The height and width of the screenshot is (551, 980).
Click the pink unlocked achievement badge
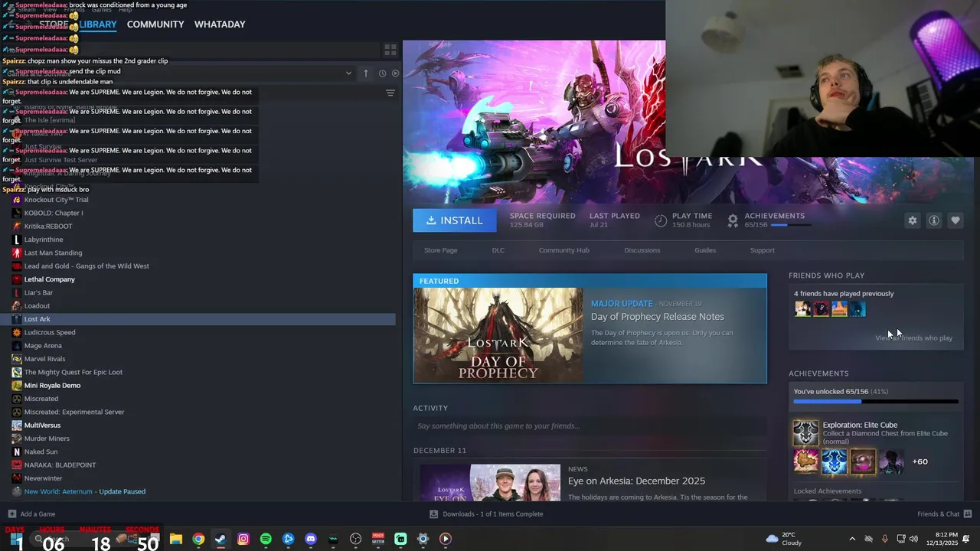click(862, 461)
